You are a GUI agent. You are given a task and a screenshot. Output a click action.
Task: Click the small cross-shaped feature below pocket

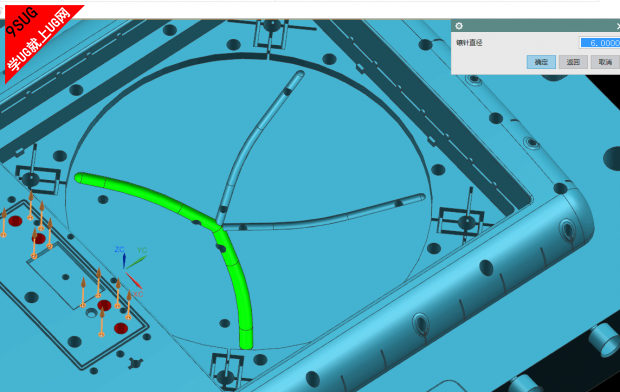[136, 362]
